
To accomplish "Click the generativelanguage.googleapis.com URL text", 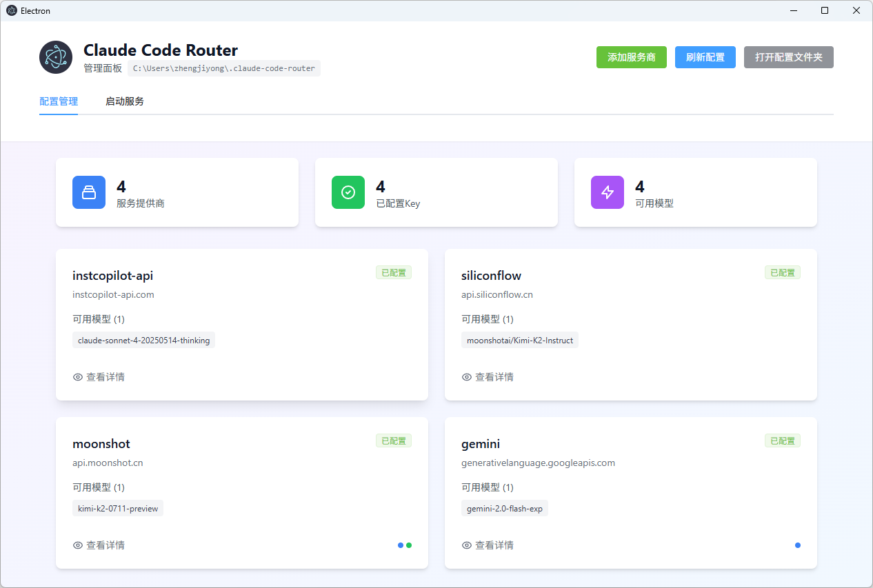I will [538, 463].
